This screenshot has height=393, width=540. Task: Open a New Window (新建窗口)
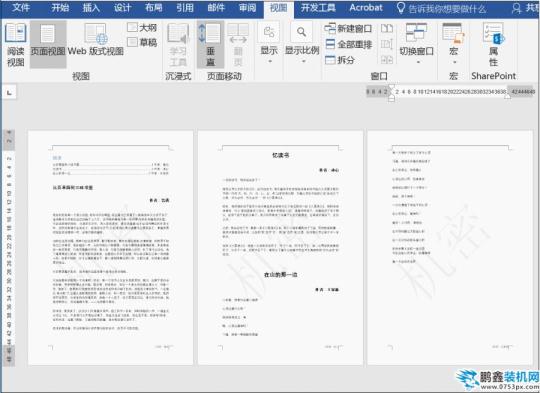pyautogui.click(x=348, y=29)
